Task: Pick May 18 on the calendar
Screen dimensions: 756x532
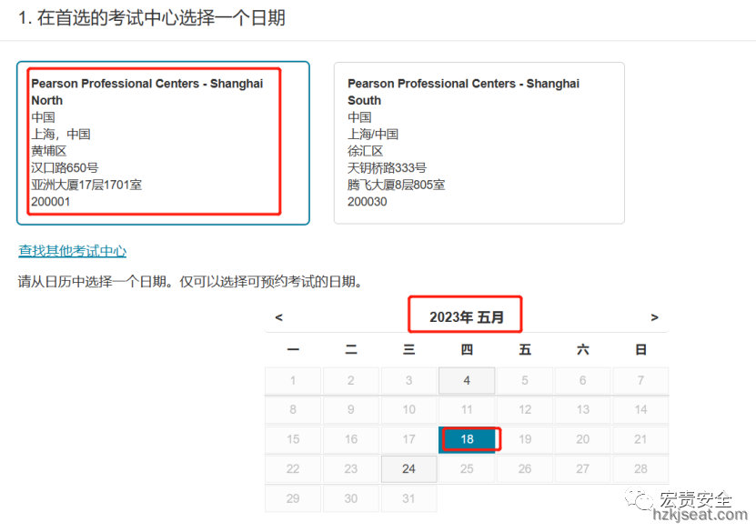Action: point(467,439)
